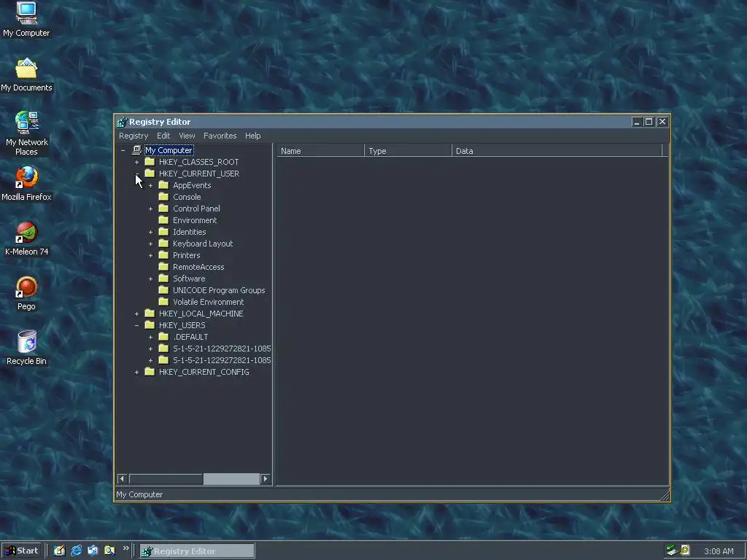Expand the Keyboard Layout key

150,244
